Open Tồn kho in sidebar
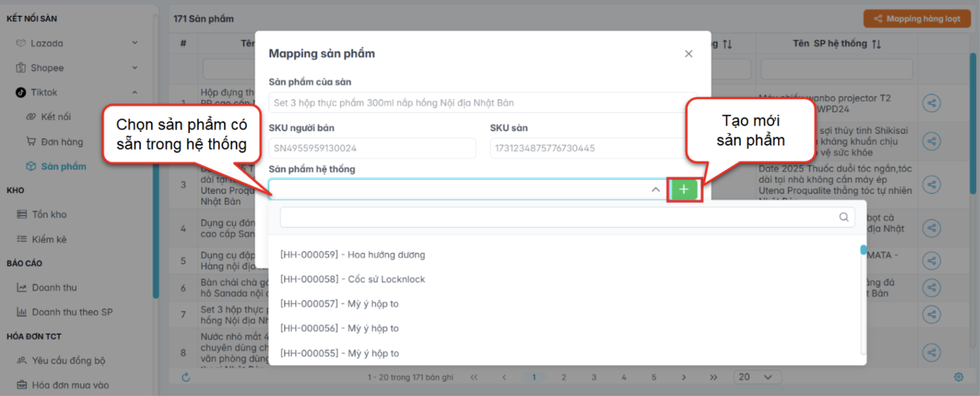This screenshot has width=980, height=396. pos(49,215)
